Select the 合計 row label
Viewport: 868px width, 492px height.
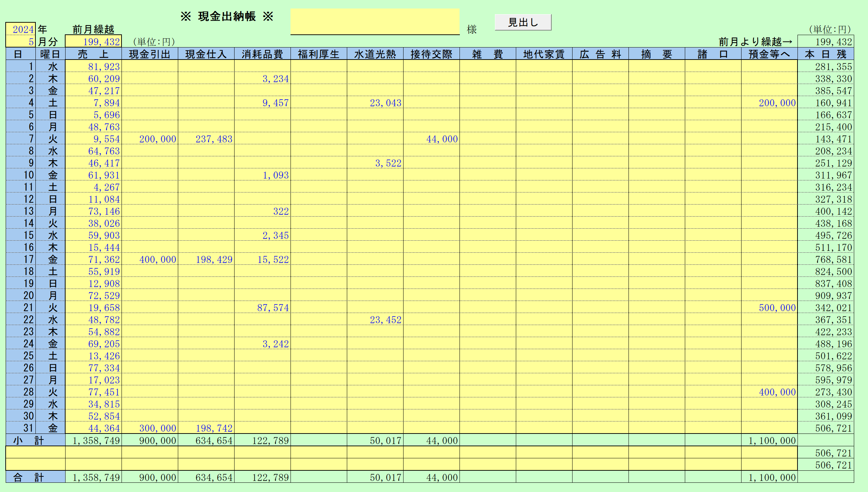35,477
